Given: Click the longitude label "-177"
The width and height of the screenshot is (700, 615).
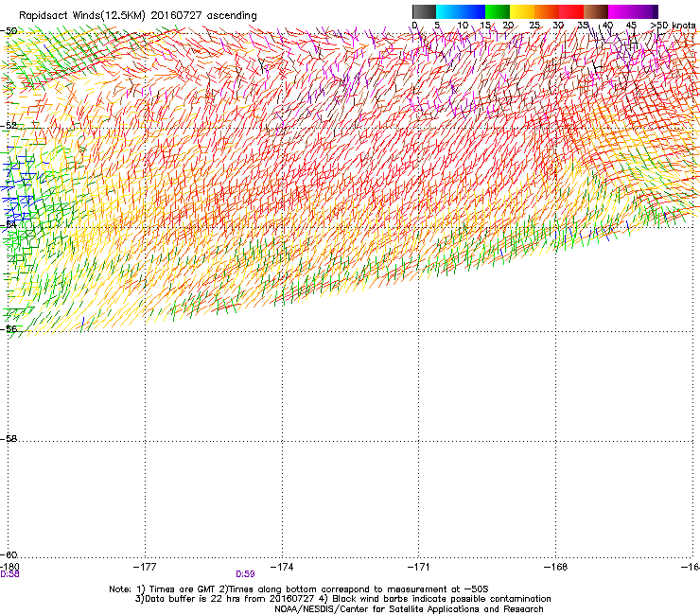Looking at the screenshot, I should (x=145, y=567).
